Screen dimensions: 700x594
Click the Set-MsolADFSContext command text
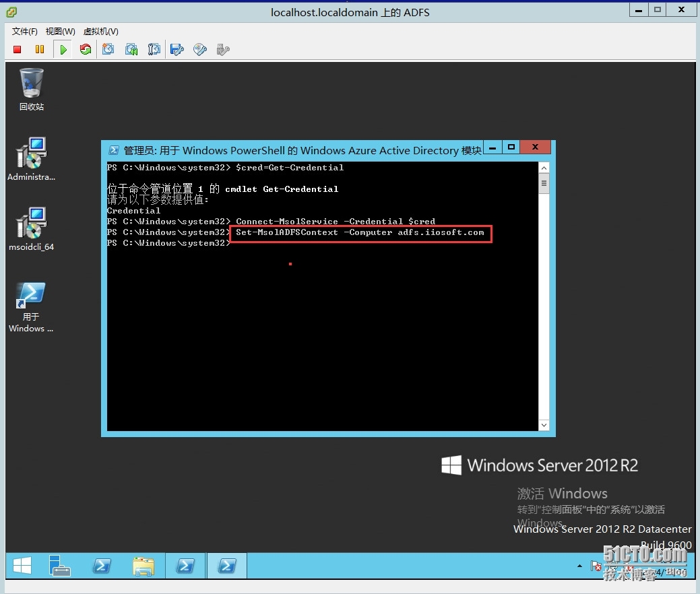click(360, 232)
